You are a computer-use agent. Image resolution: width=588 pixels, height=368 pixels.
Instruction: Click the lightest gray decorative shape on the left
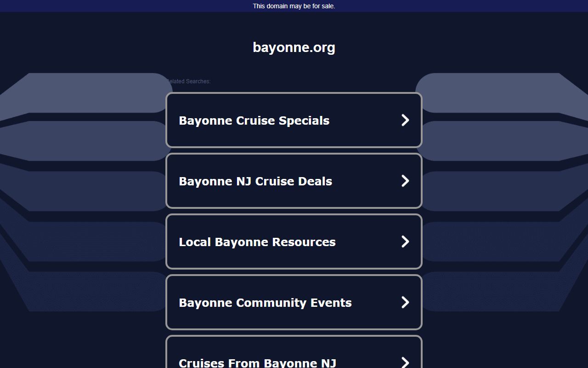pos(92,92)
